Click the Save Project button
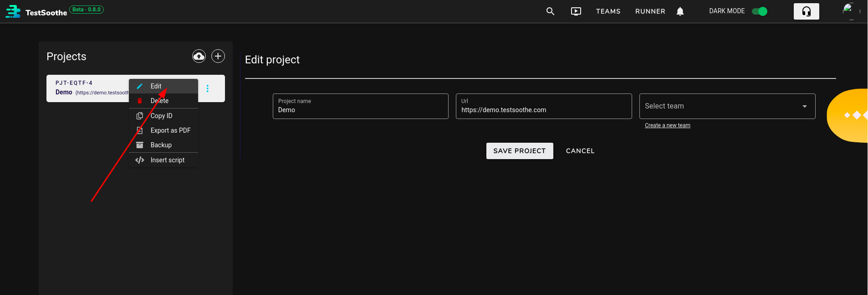868x295 pixels. click(x=520, y=151)
